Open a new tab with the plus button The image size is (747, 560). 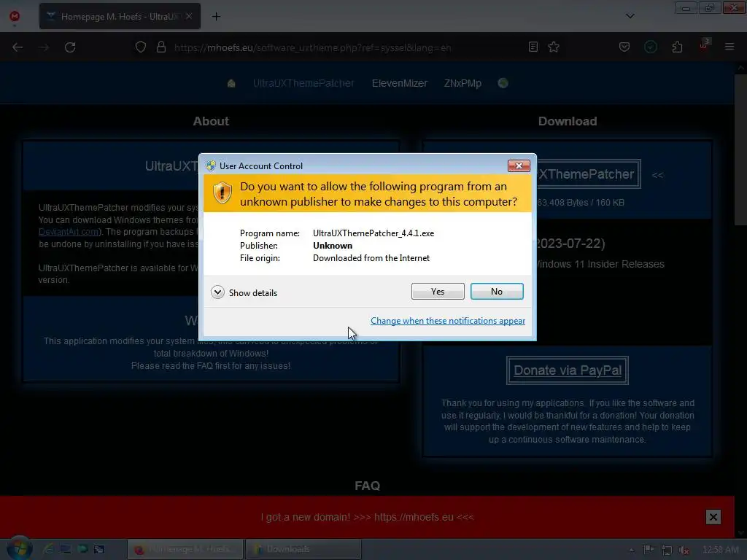pyautogui.click(x=216, y=17)
